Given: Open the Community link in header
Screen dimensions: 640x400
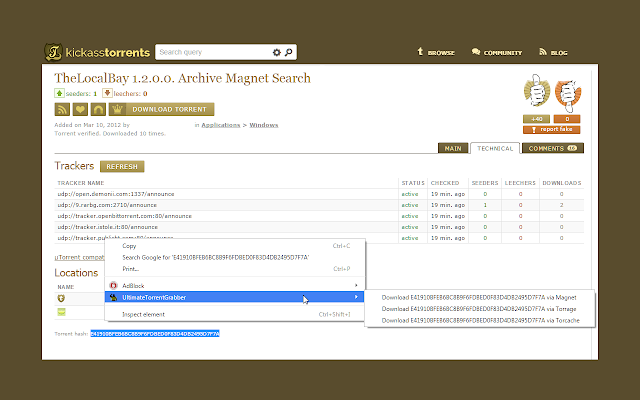Looking at the screenshot, I should pos(502,53).
